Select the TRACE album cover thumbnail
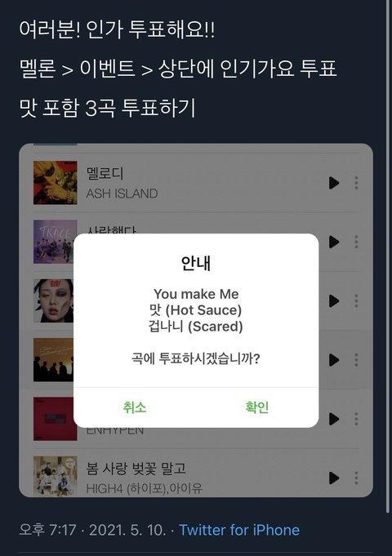This screenshot has height=556, width=392. 54,242
